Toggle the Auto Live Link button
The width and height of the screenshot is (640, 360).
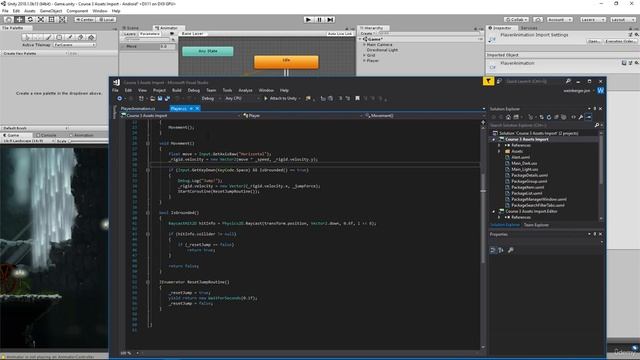pos(339,34)
